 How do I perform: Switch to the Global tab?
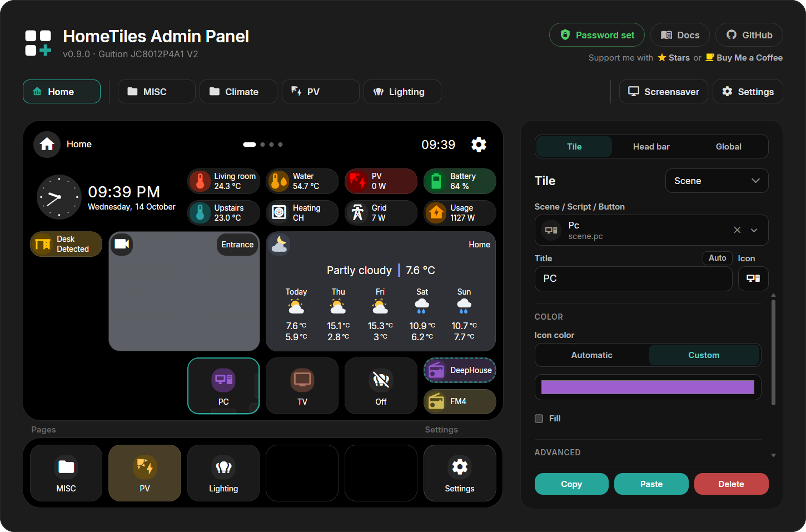pos(729,147)
